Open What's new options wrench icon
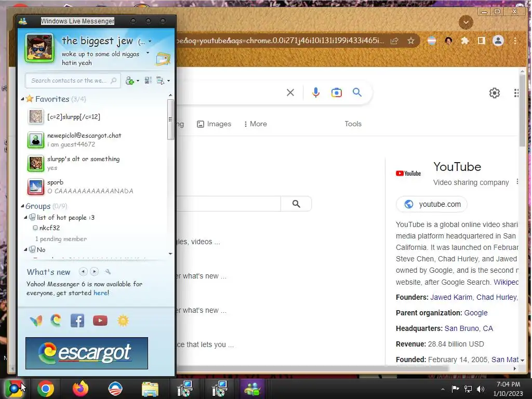 click(x=108, y=271)
